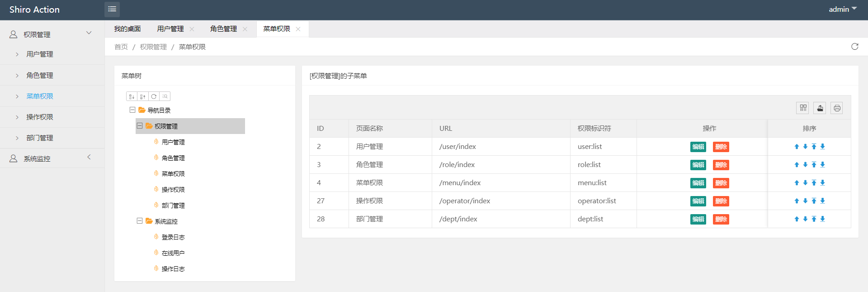Viewport: 868px width, 292px height.
Task: Open 角色管理 in sidebar
Action: click(40, 75)
